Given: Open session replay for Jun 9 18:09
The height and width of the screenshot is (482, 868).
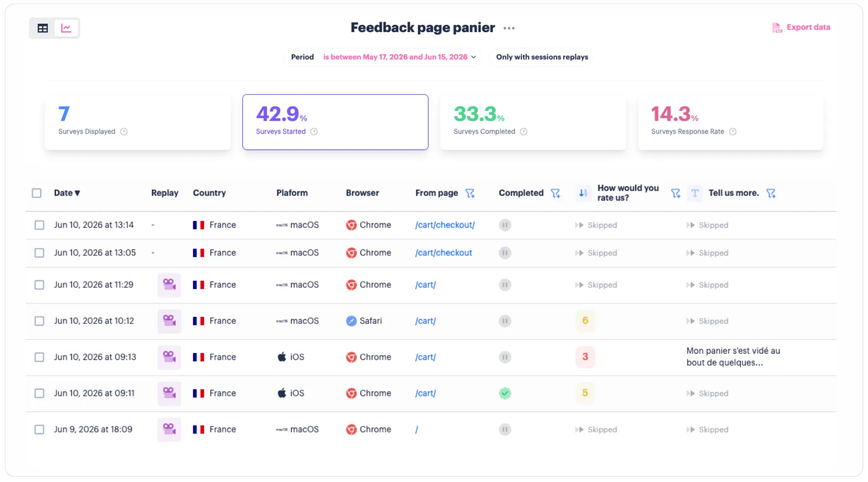Looking at the screenshot, I should tap(169, 429).
